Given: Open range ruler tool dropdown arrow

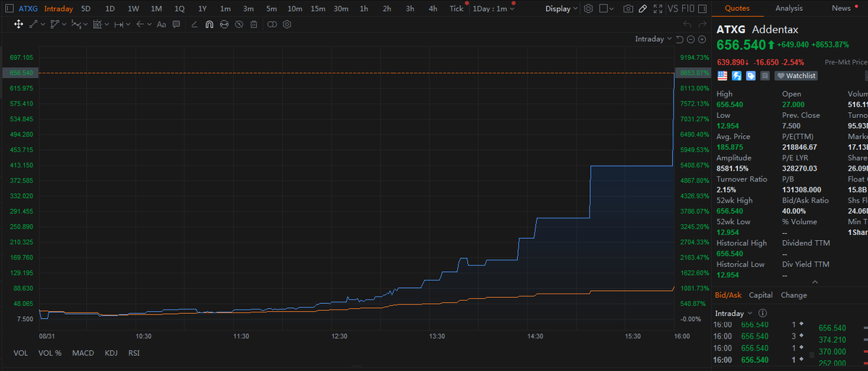Looking at the screenshot, I should 128,24.
